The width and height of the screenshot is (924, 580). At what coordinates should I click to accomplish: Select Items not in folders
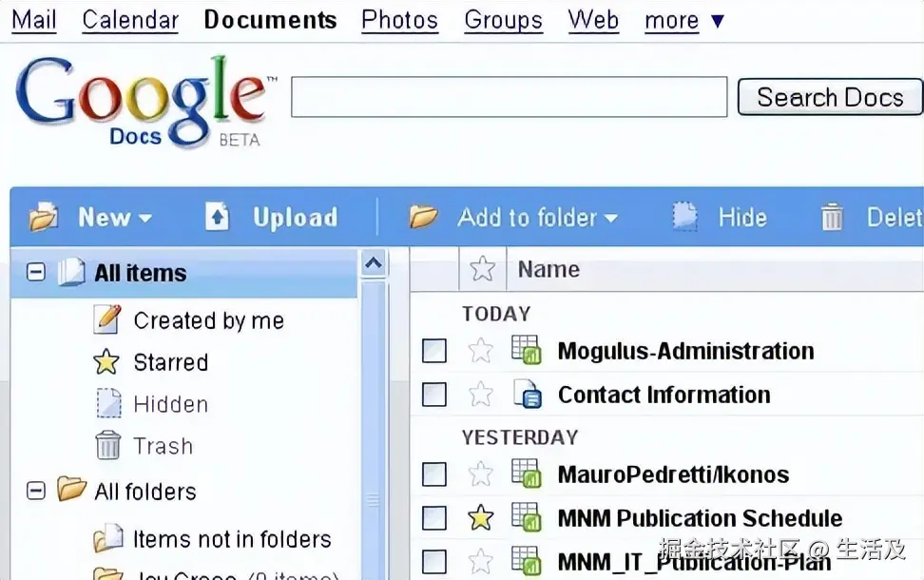[232, 539]
